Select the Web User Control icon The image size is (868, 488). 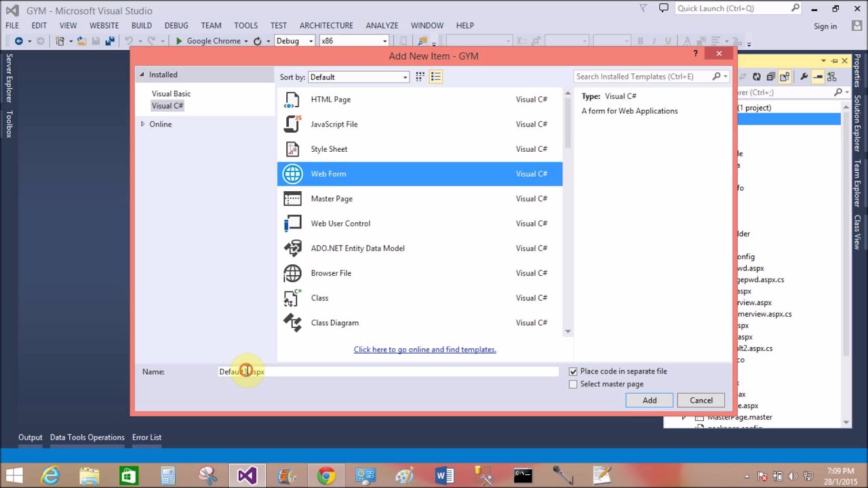pos(292,224)
